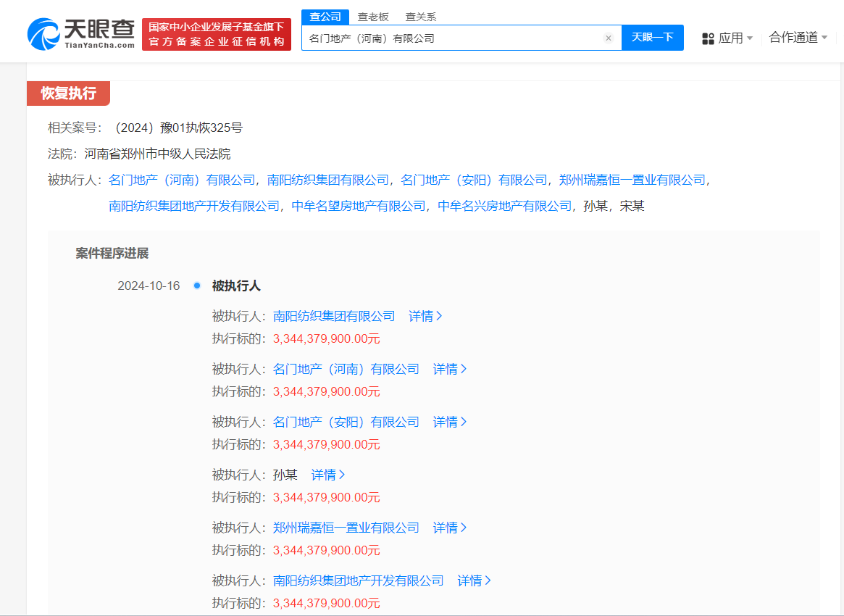View 详情 for 孙某
The height and width of the screenshot is (616, 844).
327,475
